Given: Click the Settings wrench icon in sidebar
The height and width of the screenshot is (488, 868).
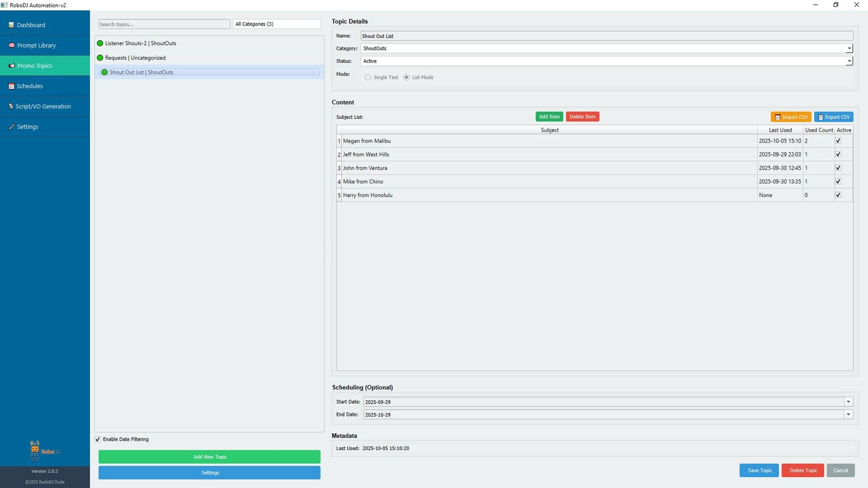Looking at the screenshot, I should tap(11, 127).
